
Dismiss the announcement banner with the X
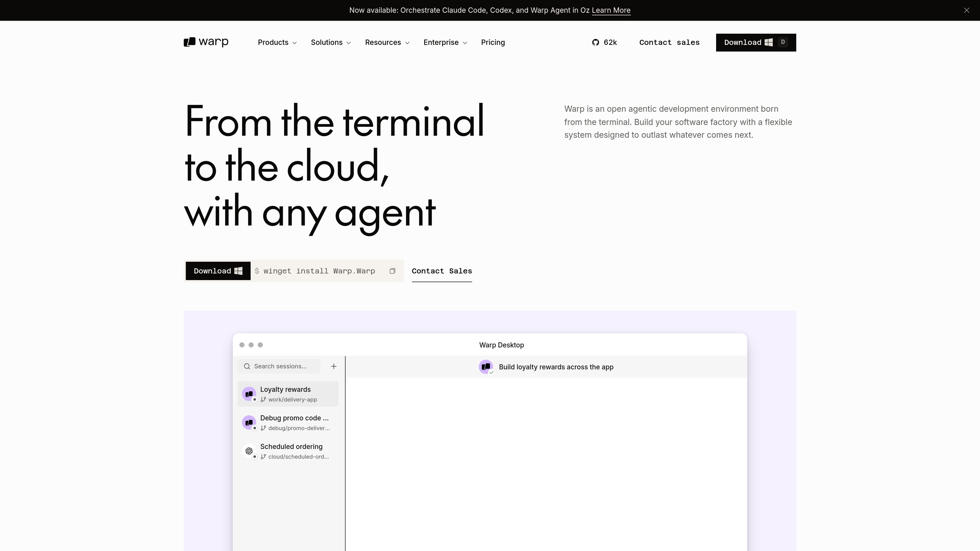[x=967, y=10]
